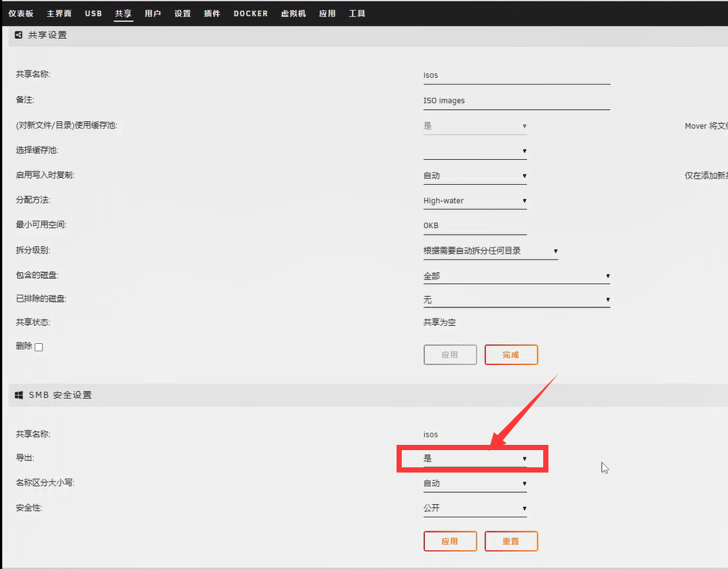Click the 共享设置 share icon
Image resolution: width=728 pixels, height=569 pixels.
coord(19,35)
